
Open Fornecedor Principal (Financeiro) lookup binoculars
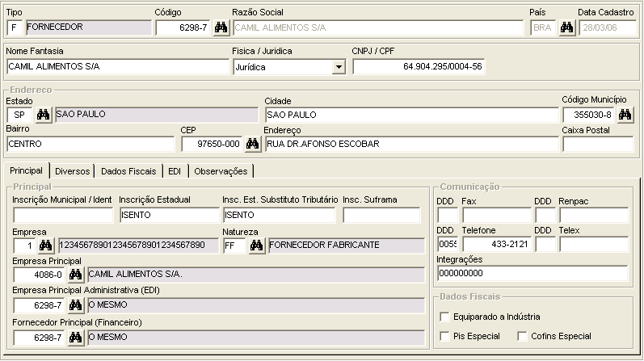coord(76,338)
